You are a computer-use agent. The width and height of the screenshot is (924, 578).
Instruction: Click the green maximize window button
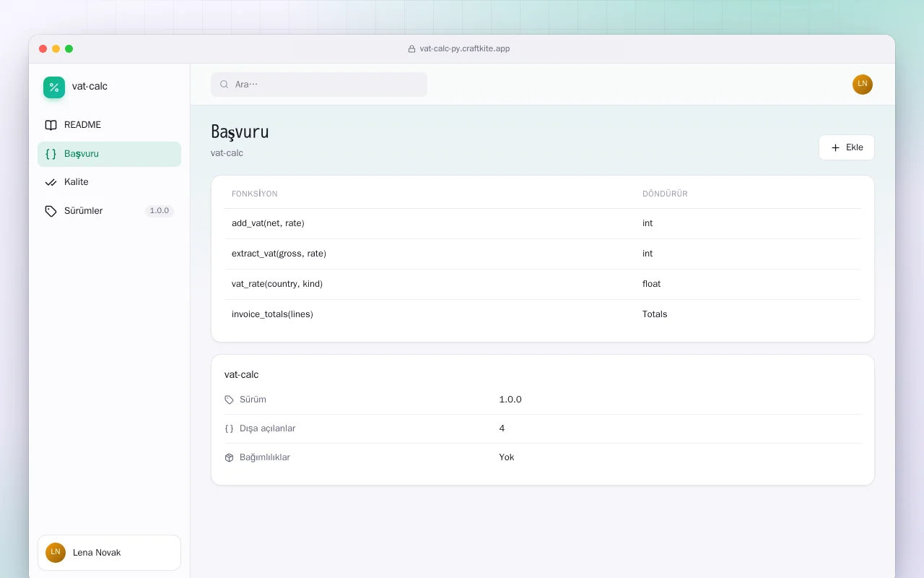click(69, 49)
